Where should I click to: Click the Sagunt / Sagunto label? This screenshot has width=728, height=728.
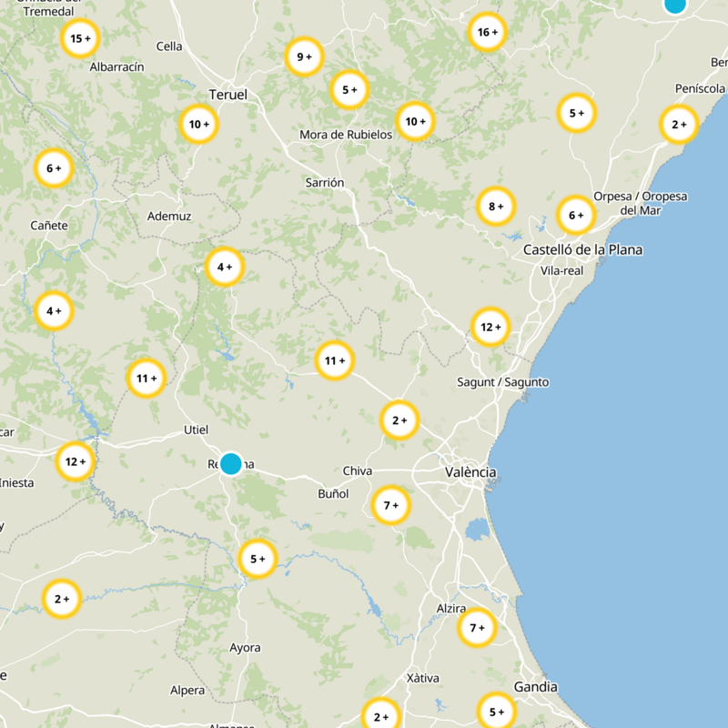pos(503,382)
